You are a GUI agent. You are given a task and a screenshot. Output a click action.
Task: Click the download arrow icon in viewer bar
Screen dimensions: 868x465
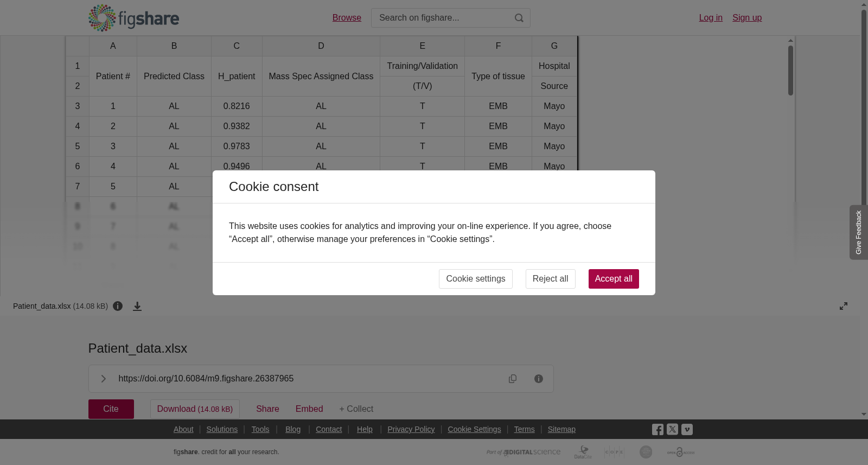(x=137, y=306)
